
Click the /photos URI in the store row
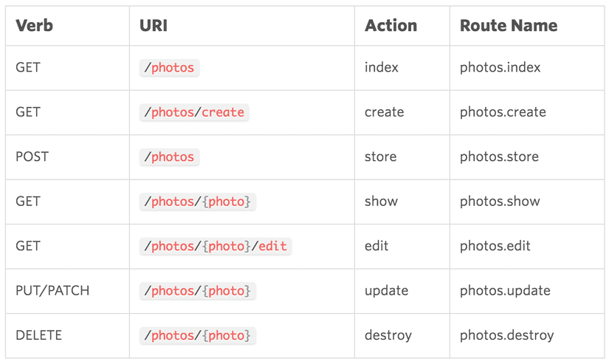[170, 157]
